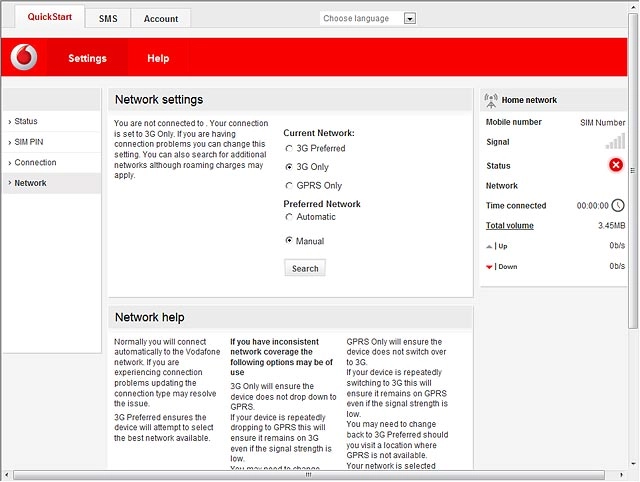The image size is (640, 482).
Task: Click the Current Network: label
Action: [319, 133]
